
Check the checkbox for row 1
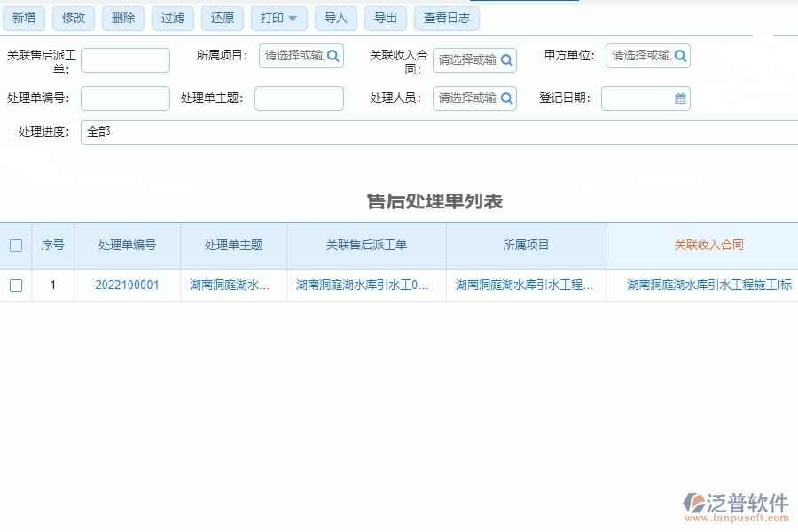click(x=15, y=286)
